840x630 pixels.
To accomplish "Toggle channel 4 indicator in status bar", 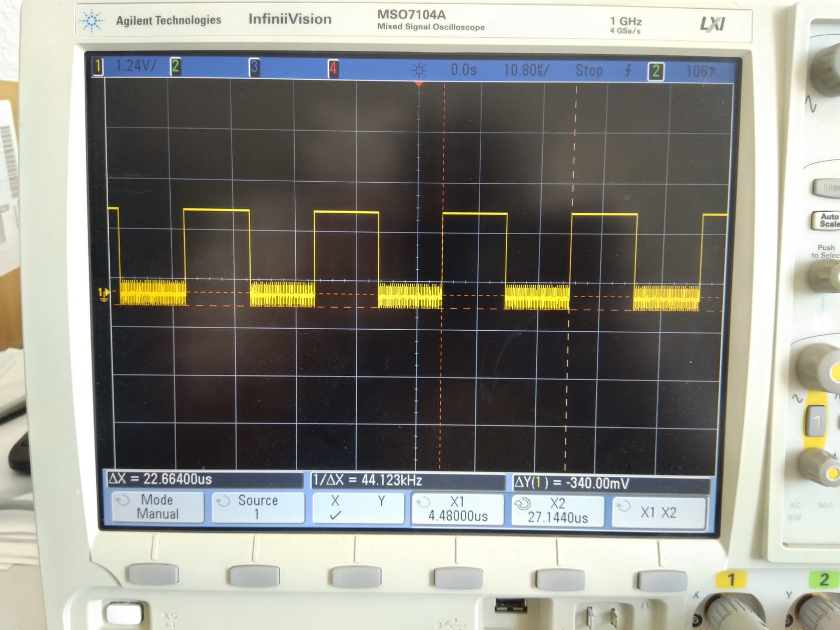I will coord(333,68).
